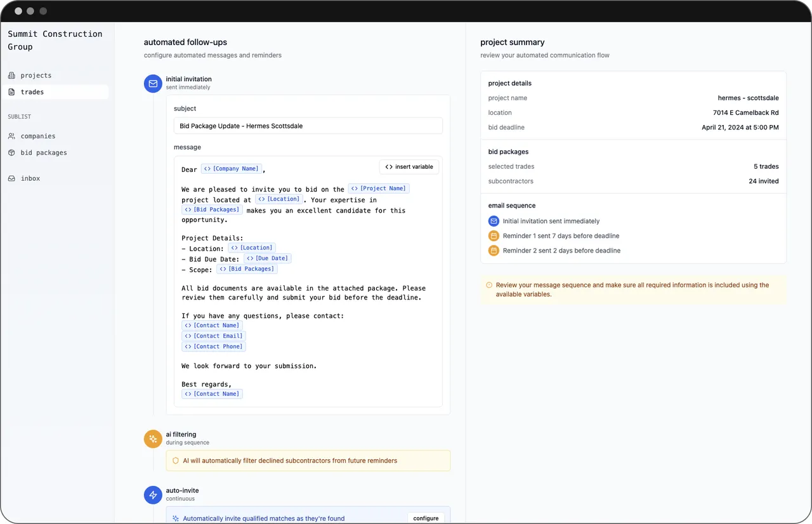The image size is (812, 524).
Task: Click the [Due Date] variable chip
Action: [268, 258]
